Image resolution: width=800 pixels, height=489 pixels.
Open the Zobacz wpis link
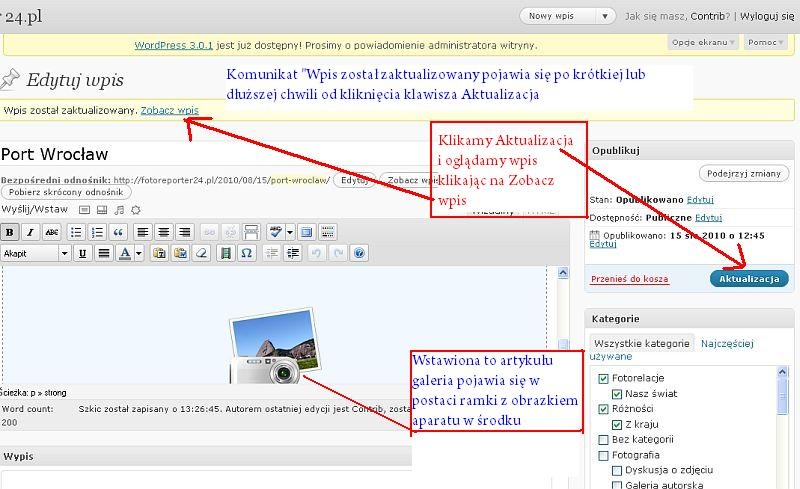coord(169,109)
